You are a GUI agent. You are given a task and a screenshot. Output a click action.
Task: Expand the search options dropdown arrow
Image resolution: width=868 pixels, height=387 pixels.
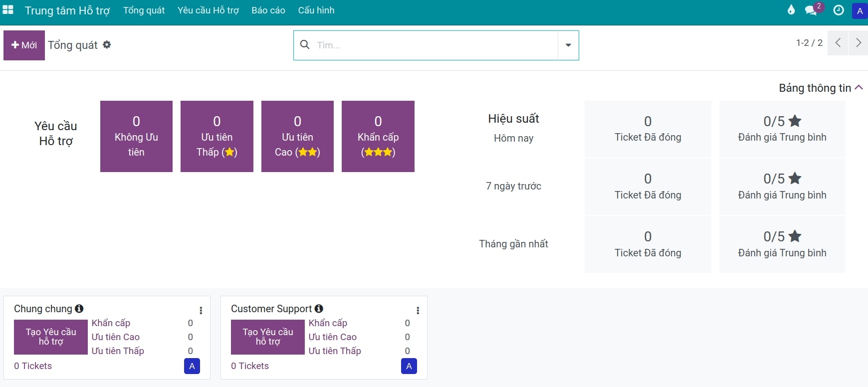tap(568, 45)
